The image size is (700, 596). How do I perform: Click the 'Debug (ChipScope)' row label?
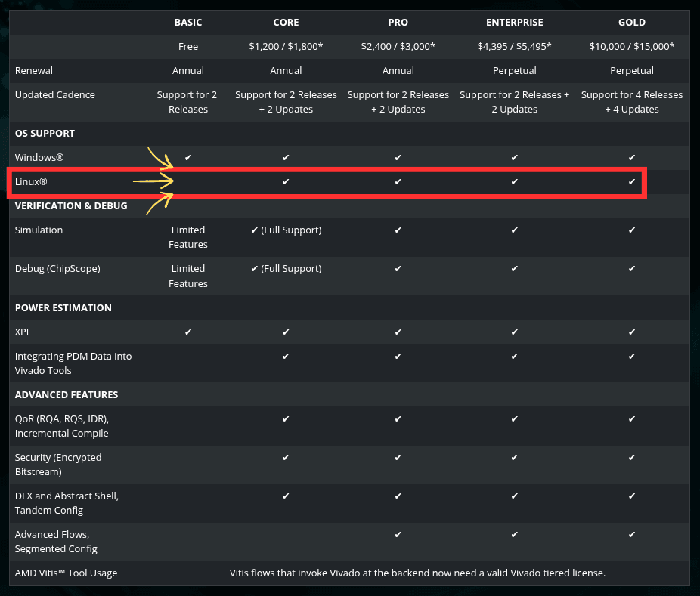tap(57, 269)
